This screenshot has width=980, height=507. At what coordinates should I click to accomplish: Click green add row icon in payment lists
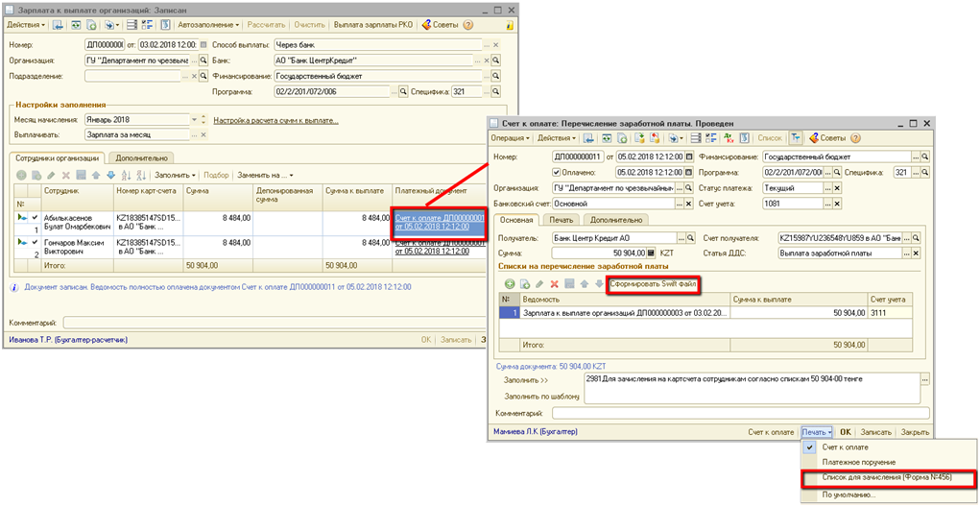coord(510,284)
